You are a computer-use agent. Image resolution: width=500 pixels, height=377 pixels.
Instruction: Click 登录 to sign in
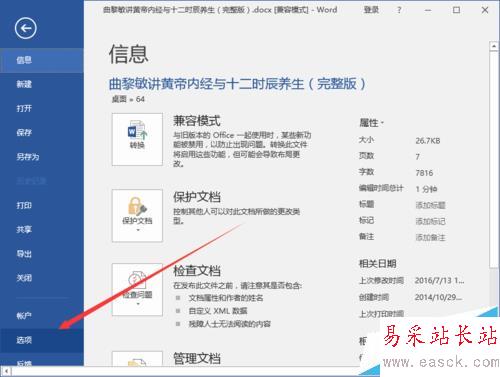371,10
